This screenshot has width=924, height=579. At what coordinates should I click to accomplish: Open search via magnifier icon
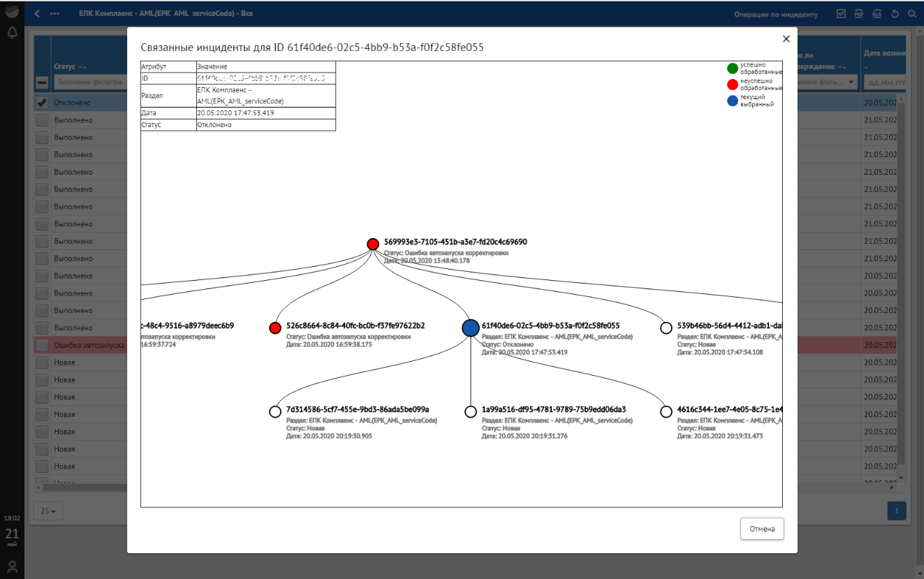tap(911, 14)
